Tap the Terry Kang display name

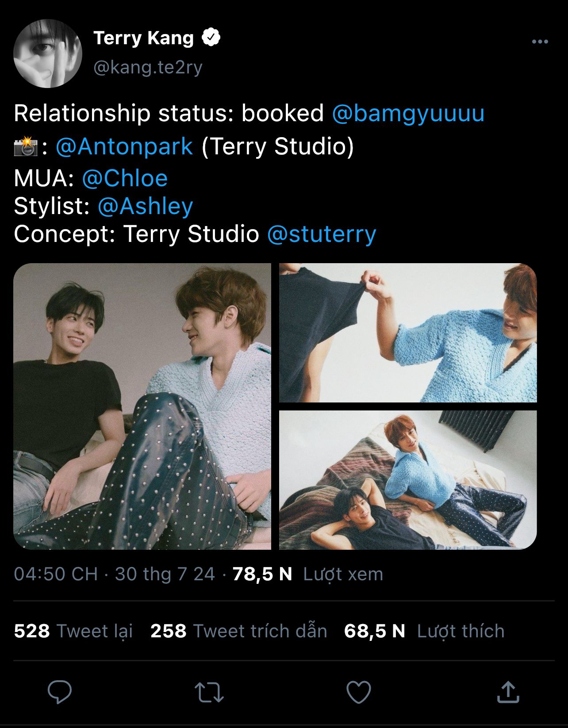pos(143,38)
